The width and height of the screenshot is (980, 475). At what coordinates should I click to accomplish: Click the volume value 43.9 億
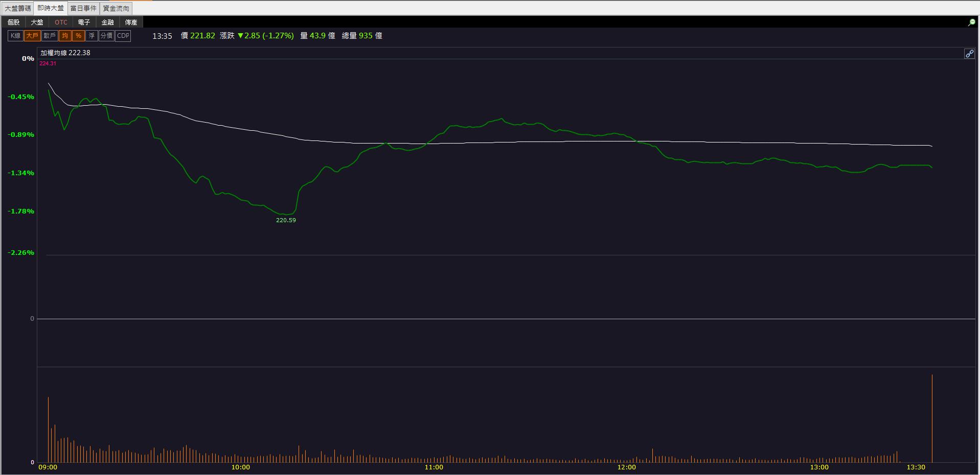pos(322,36)
